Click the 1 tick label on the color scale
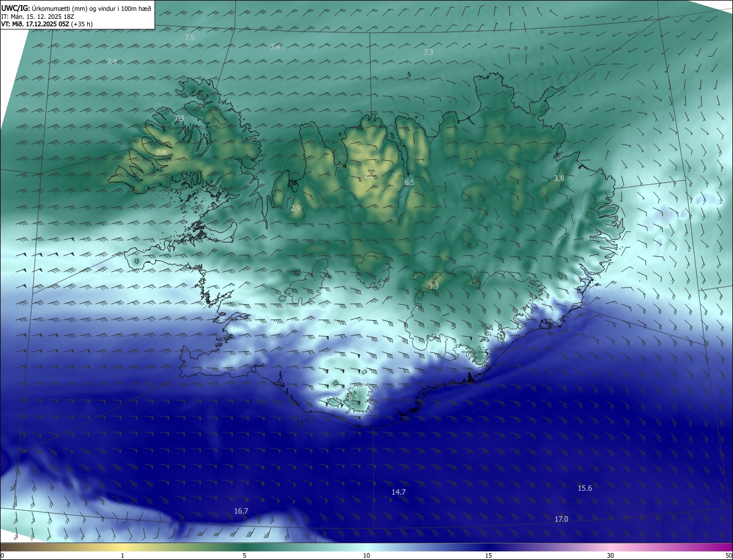This screenshot has width=733, height=560. (123, 555)
